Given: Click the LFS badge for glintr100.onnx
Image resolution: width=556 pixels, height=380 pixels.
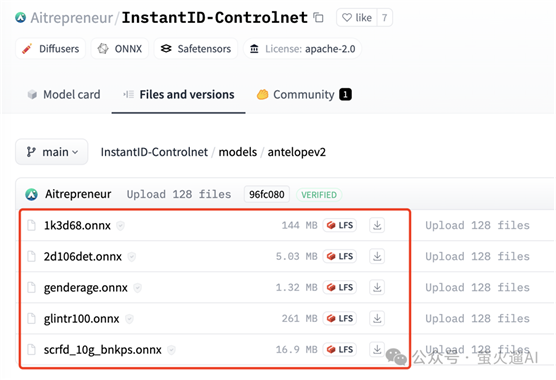Looking at the screenshot, I should pos(340,318).
